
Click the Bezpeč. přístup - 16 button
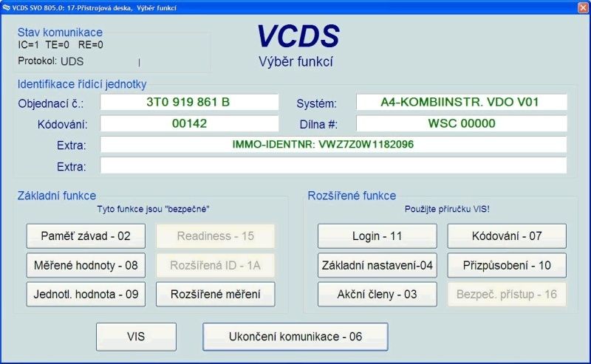(507, 294)
